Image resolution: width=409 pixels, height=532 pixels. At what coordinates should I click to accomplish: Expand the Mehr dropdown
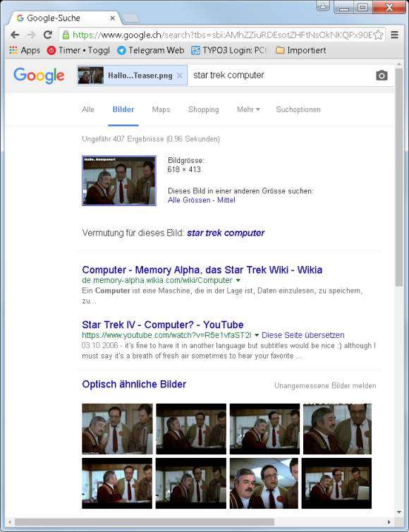pyautogui.click(x=248, y=109)
